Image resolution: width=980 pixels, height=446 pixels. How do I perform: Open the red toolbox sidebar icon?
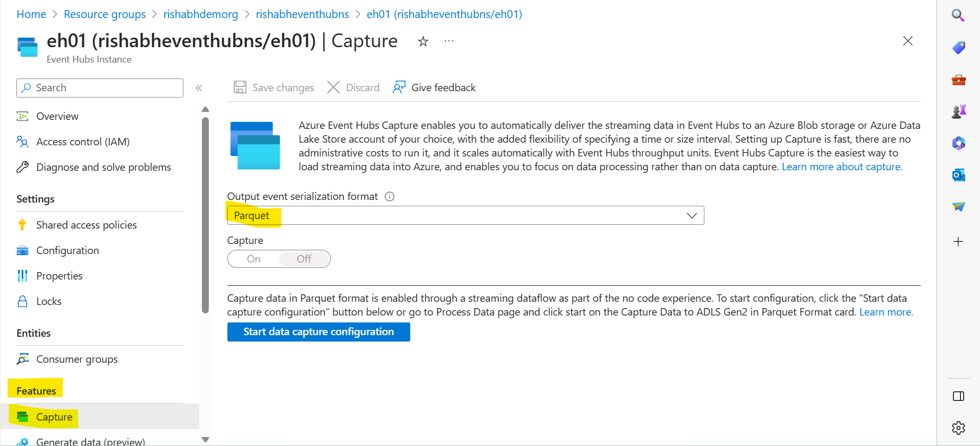[958, 80]
